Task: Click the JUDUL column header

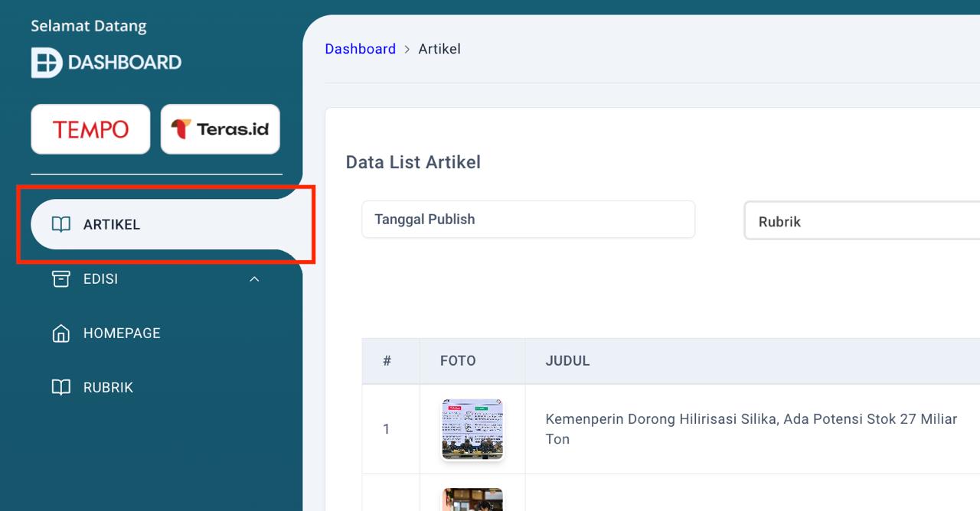Action: pos(567,361)
